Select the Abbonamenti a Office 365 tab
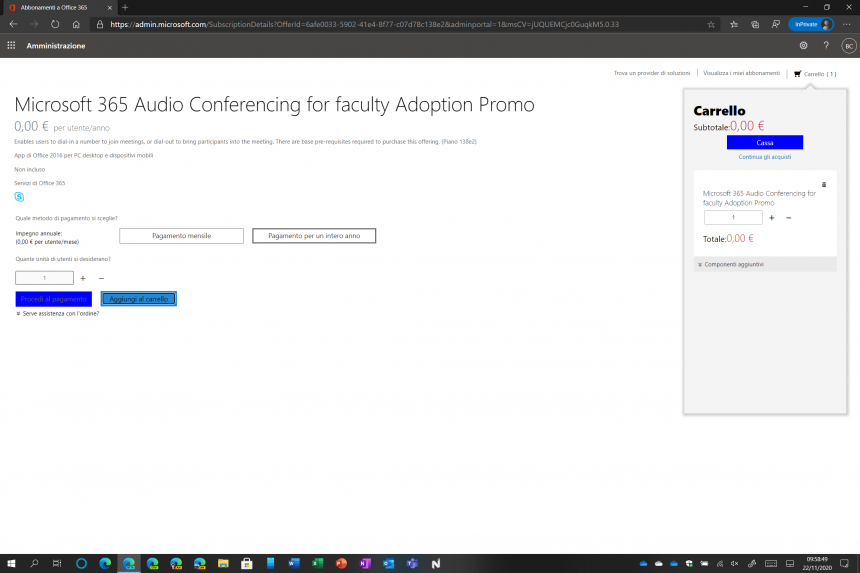This screenshot has height=573, width=860. pos(60,8)
